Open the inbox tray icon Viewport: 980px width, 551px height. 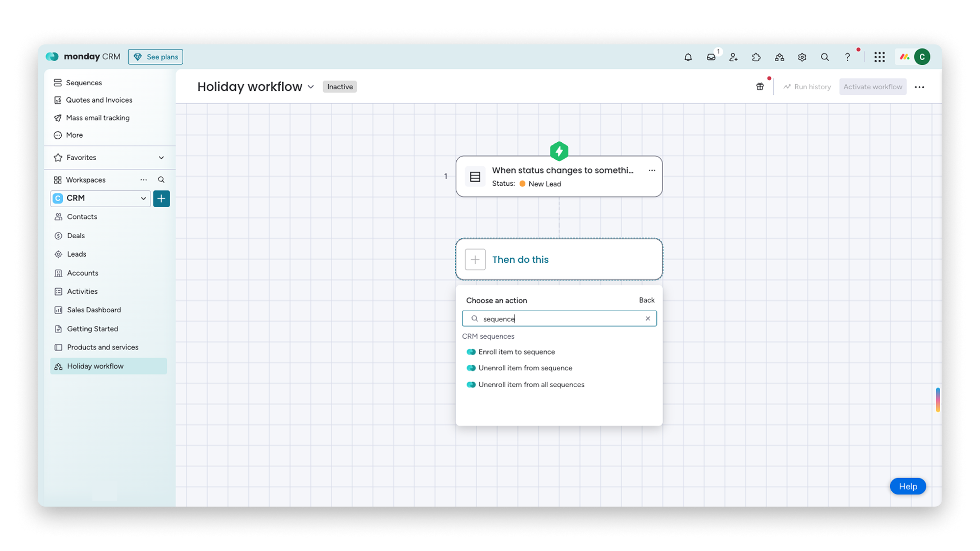click(x=711, y=57)
